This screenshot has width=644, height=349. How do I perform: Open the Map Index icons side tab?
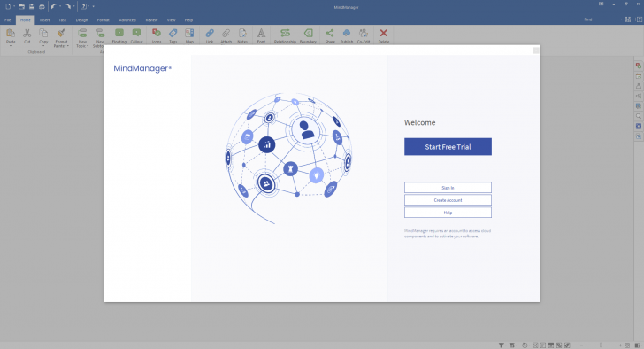(639, 66)
